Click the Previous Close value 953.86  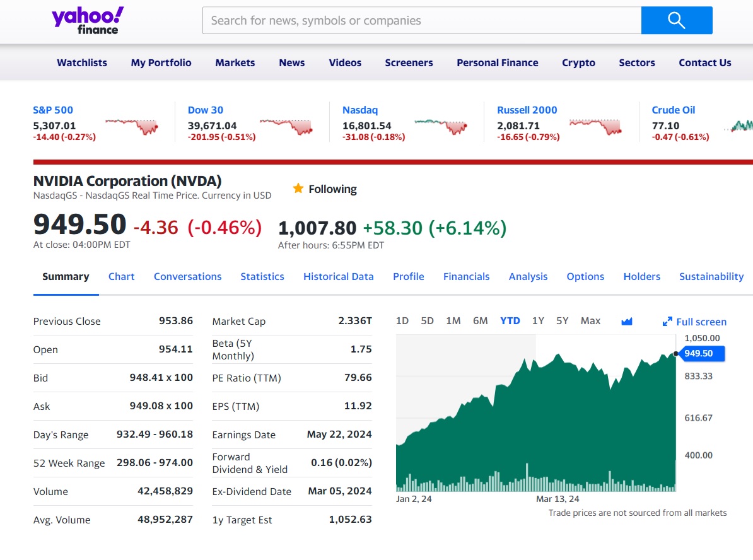[176, 321]
